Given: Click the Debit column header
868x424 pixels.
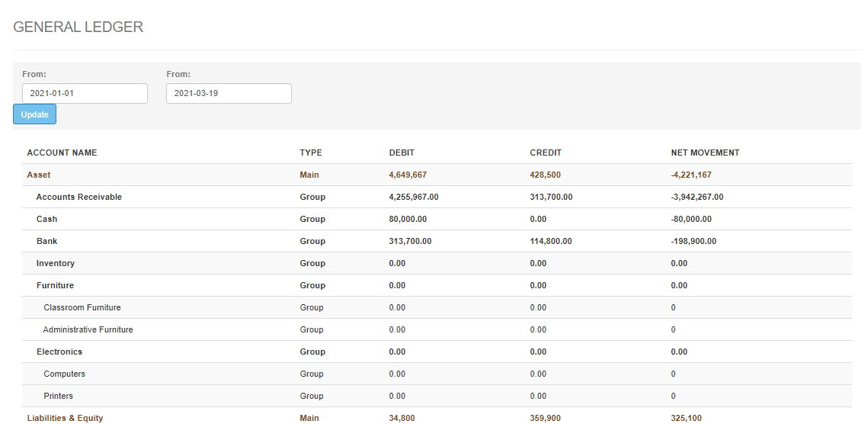Looking at the screenshot, I should pos(402,153).
